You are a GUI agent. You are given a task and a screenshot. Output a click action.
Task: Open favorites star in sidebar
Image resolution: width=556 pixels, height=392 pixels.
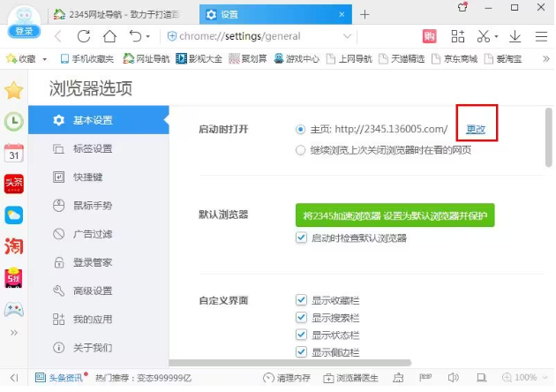14,90
